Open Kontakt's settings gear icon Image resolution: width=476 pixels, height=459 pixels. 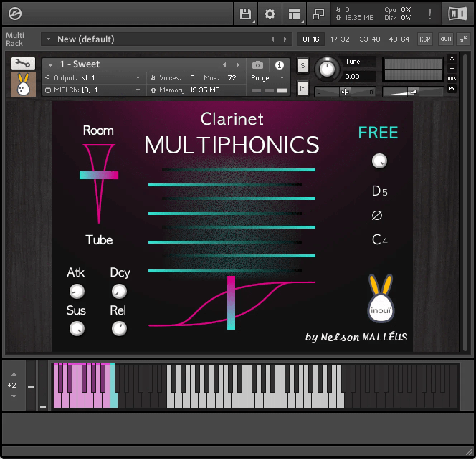270,14
